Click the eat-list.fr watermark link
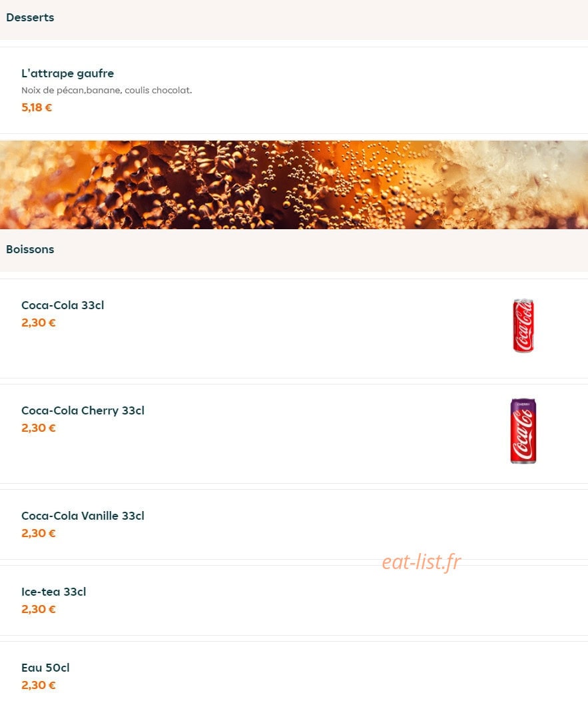 [421, 562]
